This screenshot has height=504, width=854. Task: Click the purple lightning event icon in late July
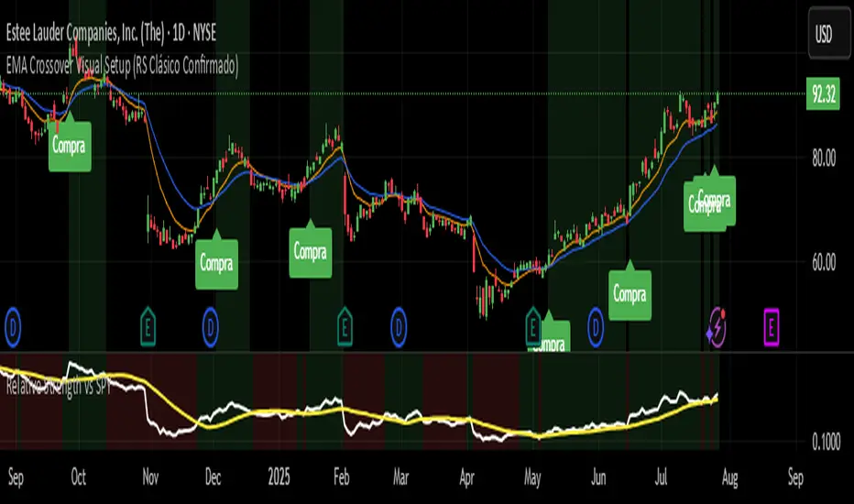[717, 327]
